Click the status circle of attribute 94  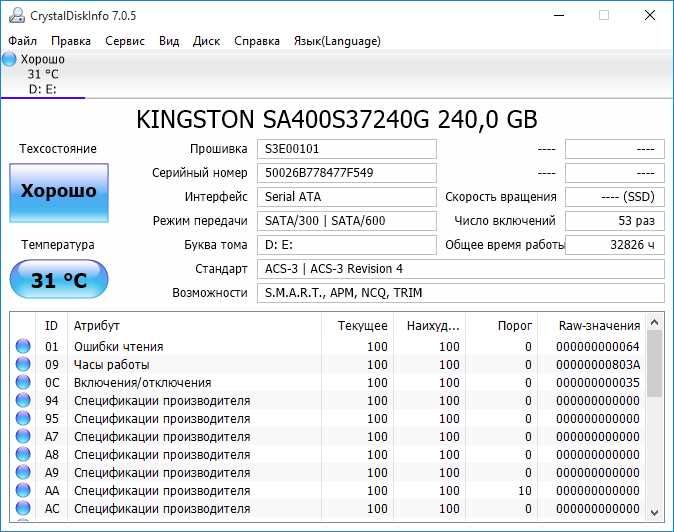coord(23,400)
